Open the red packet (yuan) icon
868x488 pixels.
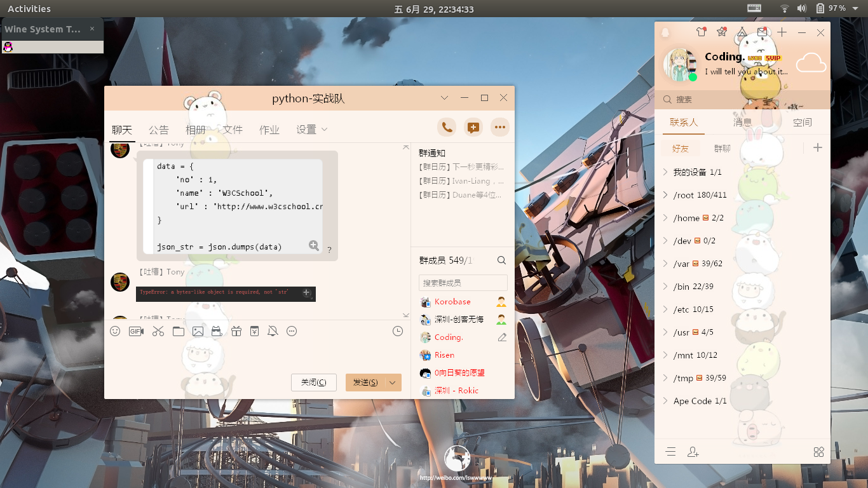tap(254, 331)
